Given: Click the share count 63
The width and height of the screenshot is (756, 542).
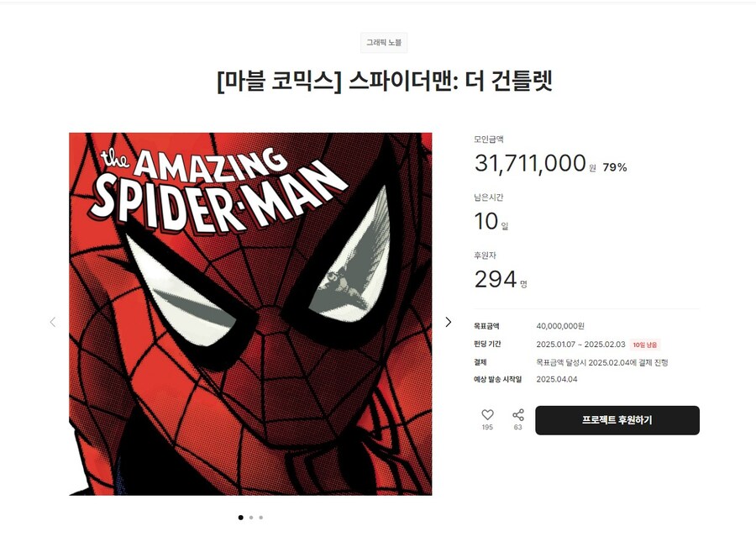Looking at the screenshot, I should coord(518,428).
